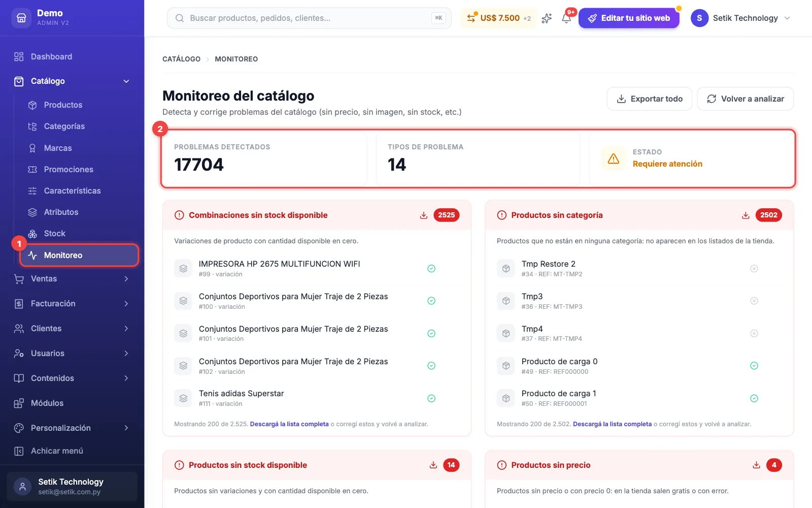The height and width of the screenshot is (508, 812).
Task: Click the Editar tu sitio web button
Action: point(629,18)
